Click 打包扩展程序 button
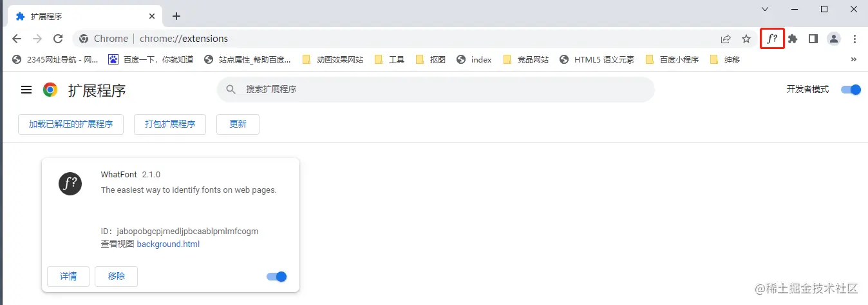868x305 pixels. tap(170, 124)
